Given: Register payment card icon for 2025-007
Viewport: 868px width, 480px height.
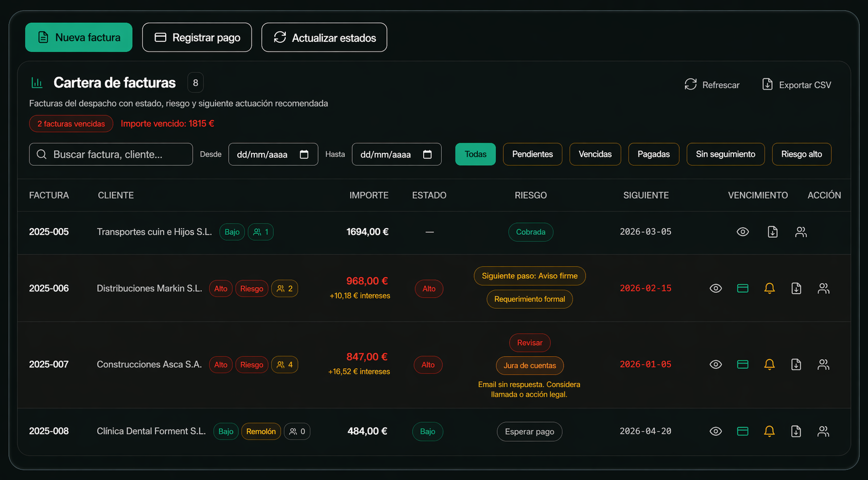Looking at the screenshot, I should (x=742, y=365).
